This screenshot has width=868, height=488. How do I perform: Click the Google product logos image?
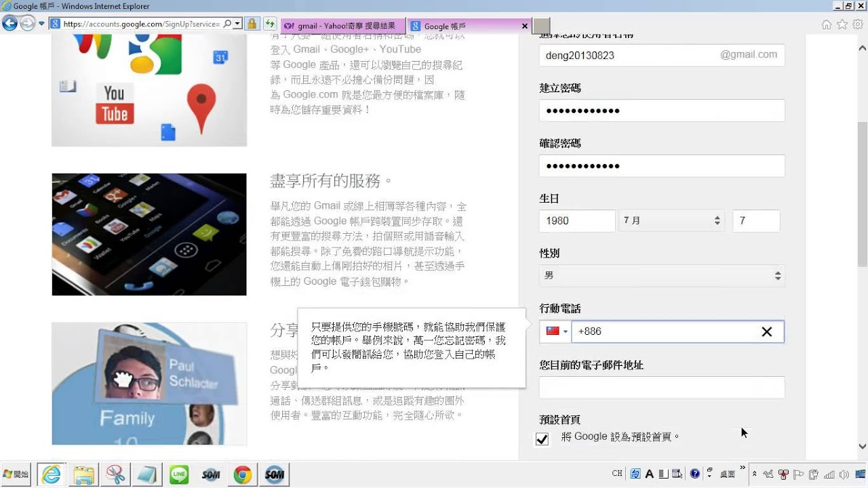(x=149, y=90)
